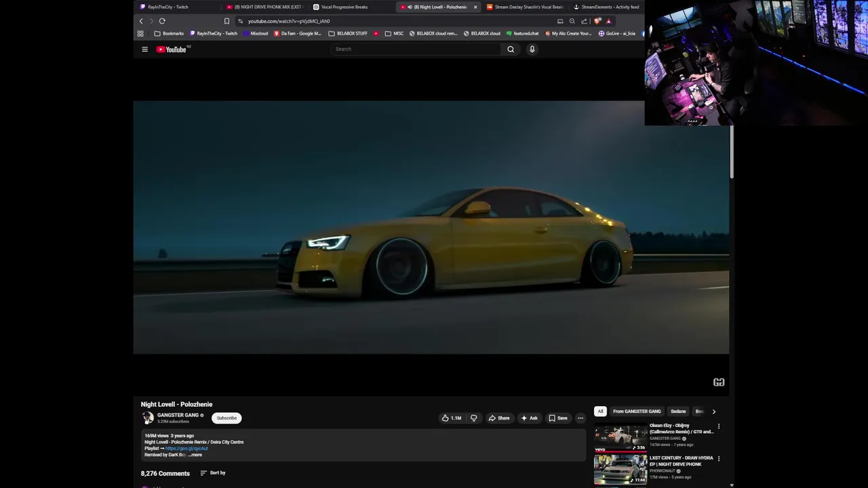Click the Share button under the video
This screenshot has width=868, height=488.
(x=499, y=418)
